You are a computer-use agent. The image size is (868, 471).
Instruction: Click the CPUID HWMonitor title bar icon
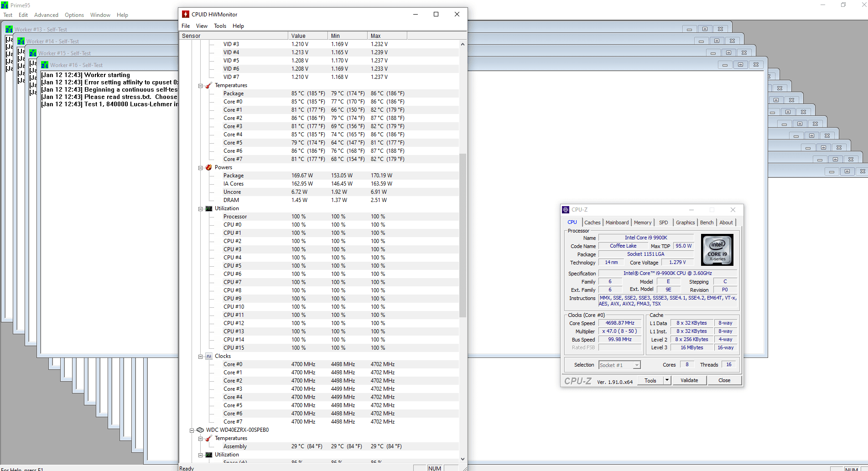pyautogui.click(x=186, y=14)
